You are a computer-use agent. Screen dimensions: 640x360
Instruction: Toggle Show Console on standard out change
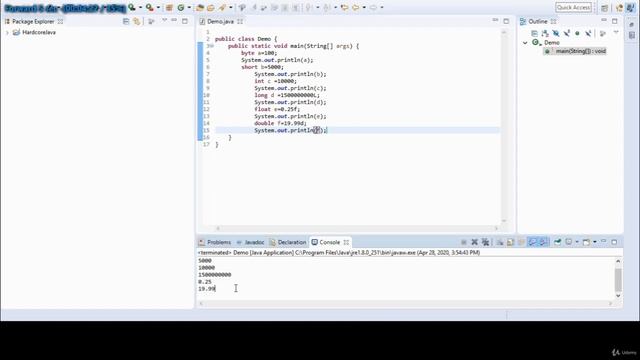click(532, 242)
